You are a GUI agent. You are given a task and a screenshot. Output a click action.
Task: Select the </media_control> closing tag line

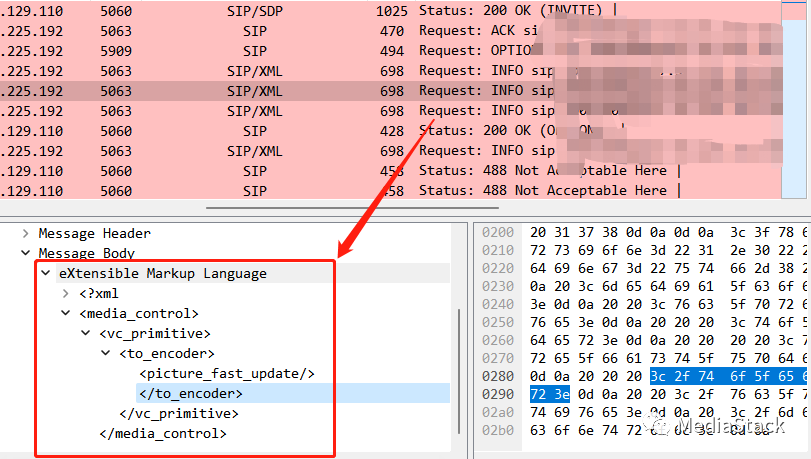tap(163, 433)
